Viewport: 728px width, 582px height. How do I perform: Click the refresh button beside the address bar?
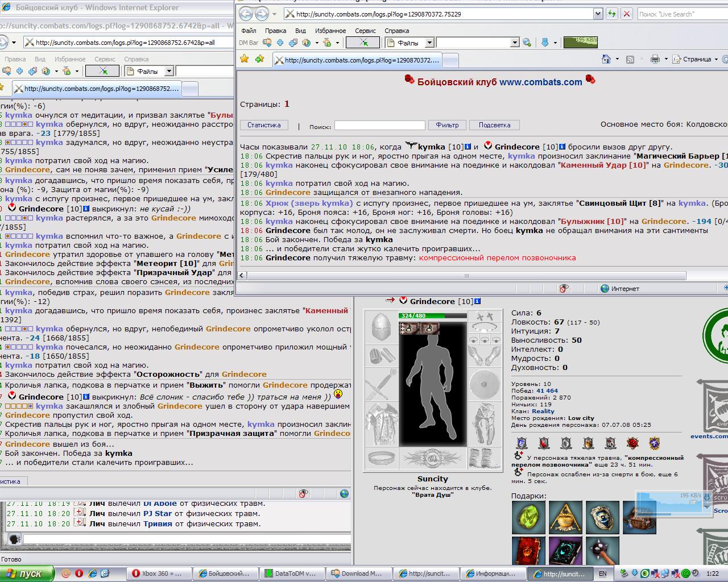point(612,14)
